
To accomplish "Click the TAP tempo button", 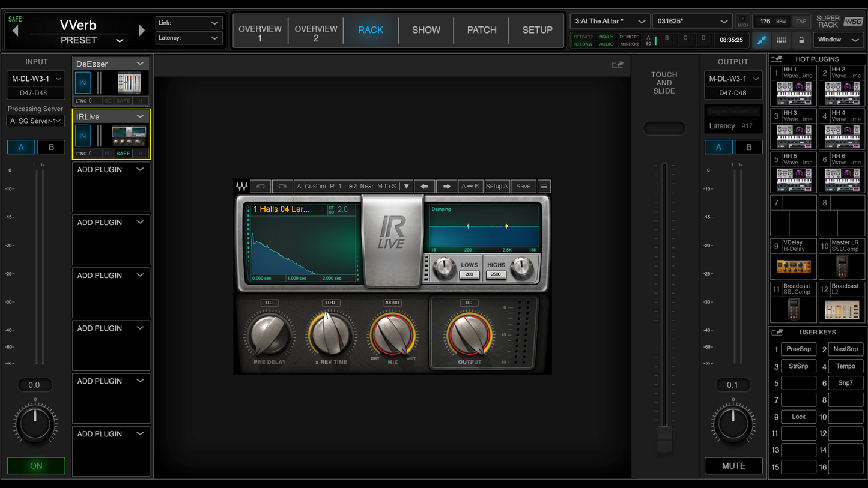I will (x=801, y=22).
